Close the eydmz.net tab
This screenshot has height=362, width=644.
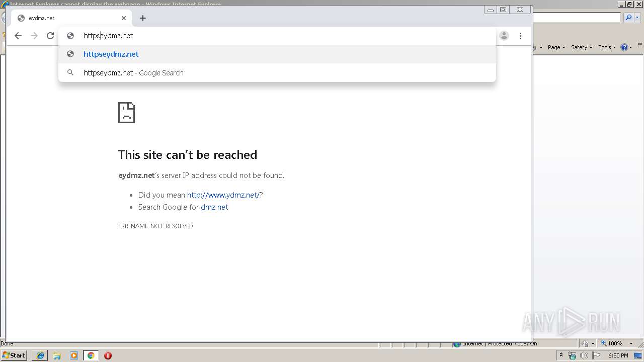coord(124,18)
